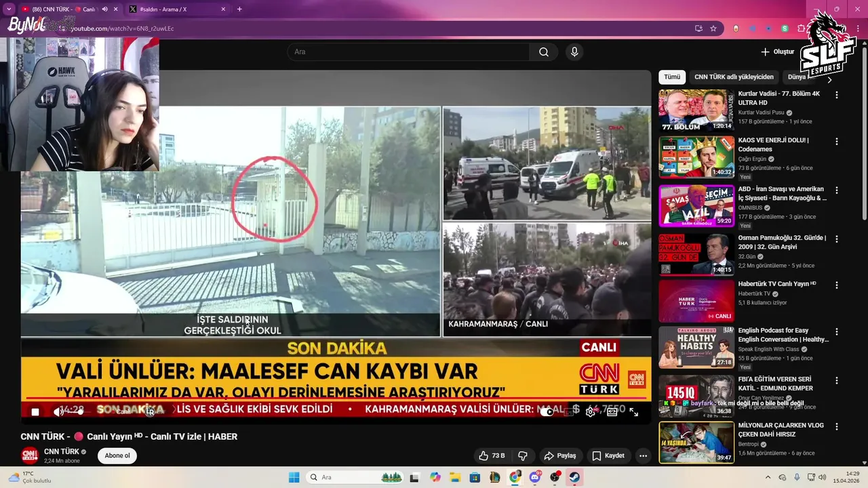Open a new browser tab with plus
Viewport: 868px width, 488px height.
(x=239, y=9)
